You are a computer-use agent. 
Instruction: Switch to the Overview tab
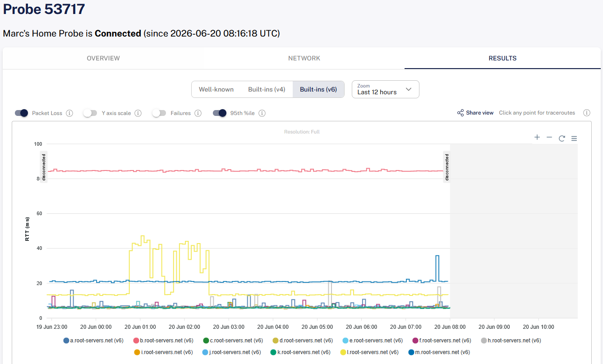103,58
